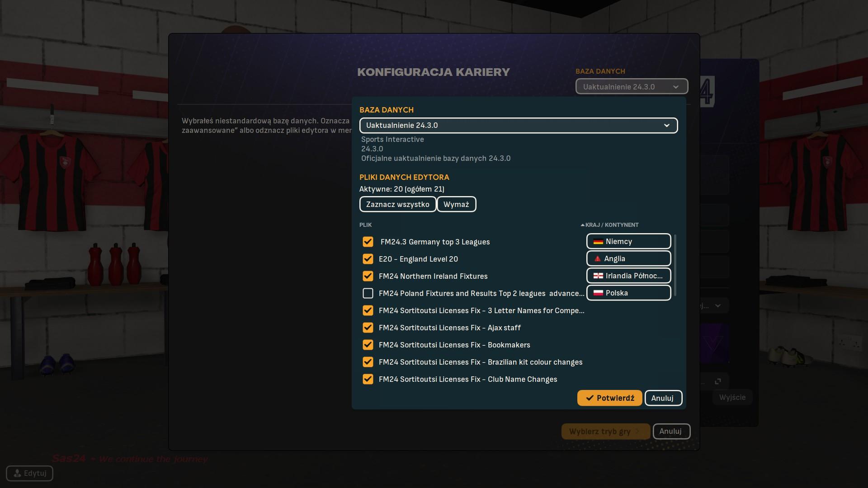Uncheck Sortitoutsi Ajax staff file
This screenshot has width=868, height=488.
click(x=368, y=328)
